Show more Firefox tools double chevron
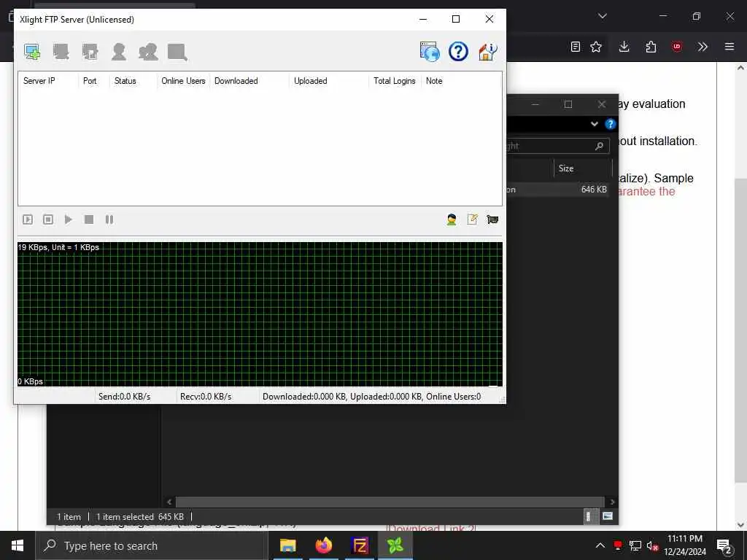Viewport: 747px width, 560px height. tap(703, 47)
